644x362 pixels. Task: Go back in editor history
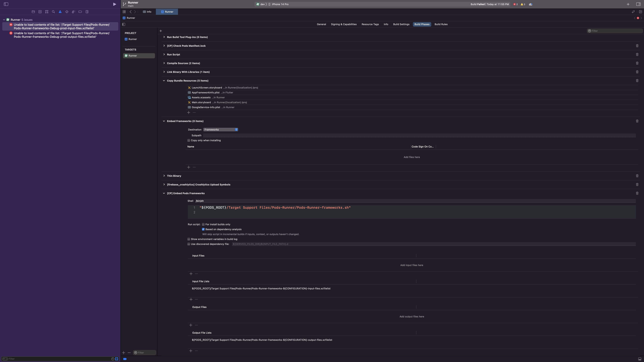tap(130, 12)
